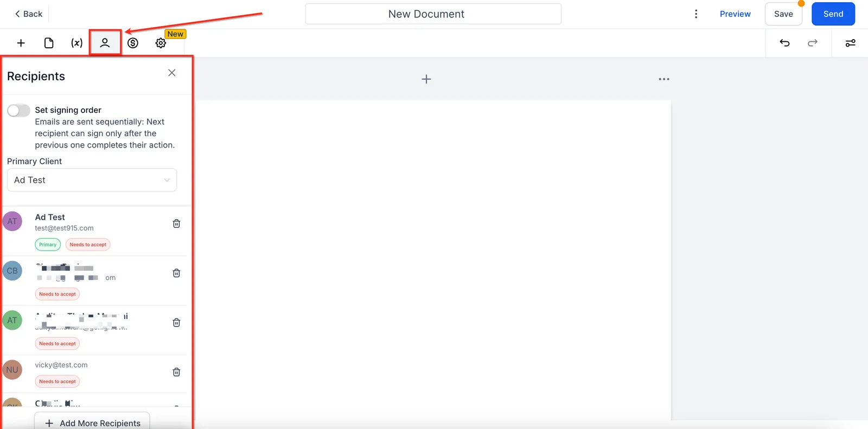Go back using the Back button
This screenshot has height=429, width=868.
pos(29,14)
